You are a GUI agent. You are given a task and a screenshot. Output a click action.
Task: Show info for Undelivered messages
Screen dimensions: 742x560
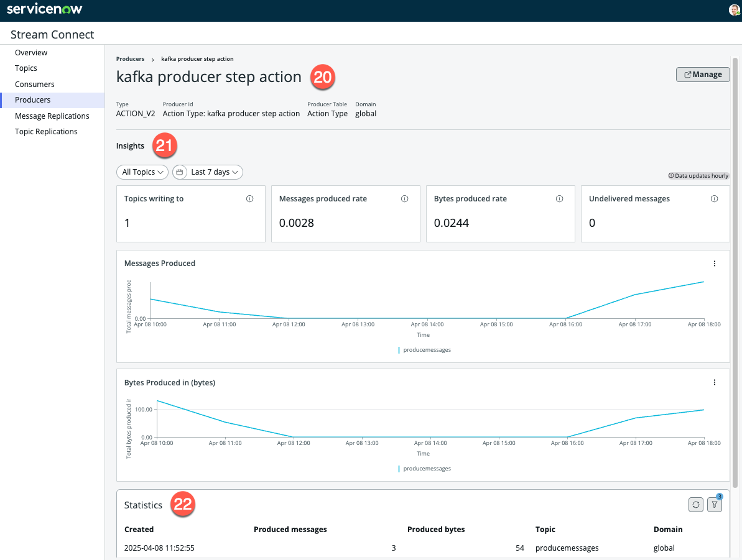[x=714, y=199]
